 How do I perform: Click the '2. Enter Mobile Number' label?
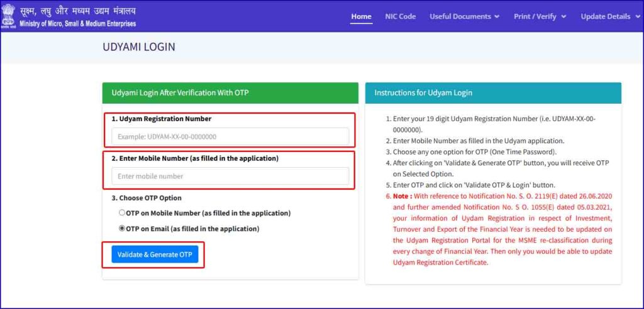point(195,158)
